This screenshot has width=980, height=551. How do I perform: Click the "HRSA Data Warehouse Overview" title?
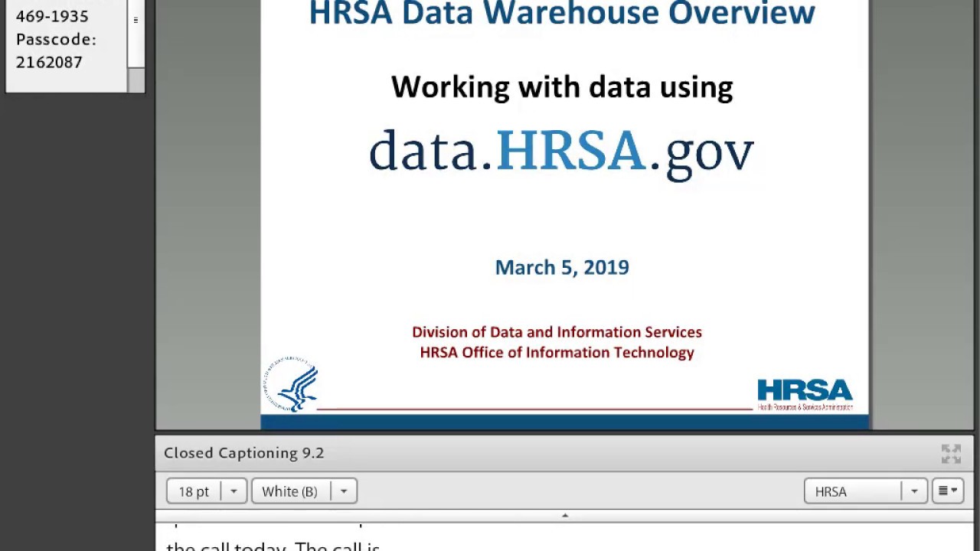coord(562,14)
